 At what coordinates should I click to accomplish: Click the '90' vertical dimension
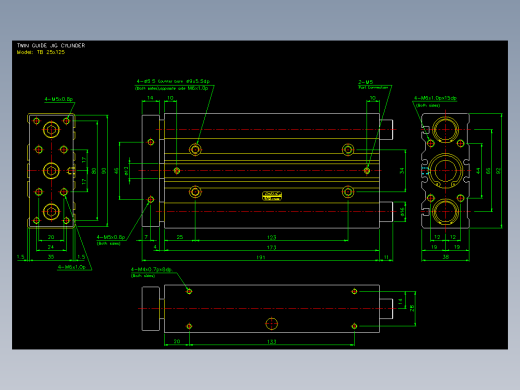104,171
